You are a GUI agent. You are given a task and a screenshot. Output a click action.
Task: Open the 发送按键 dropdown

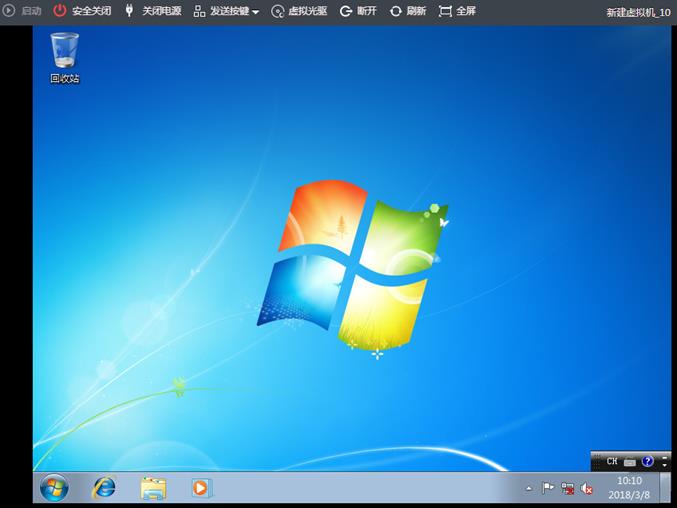click(226, 11)
